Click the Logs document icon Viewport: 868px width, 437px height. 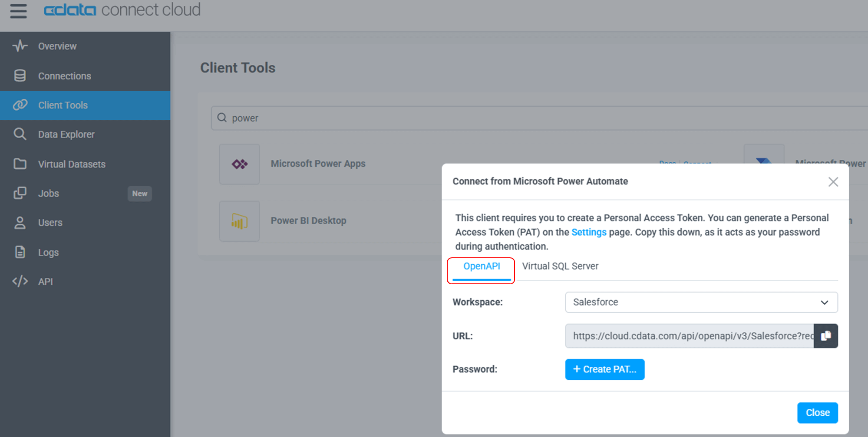click(20, 252)
